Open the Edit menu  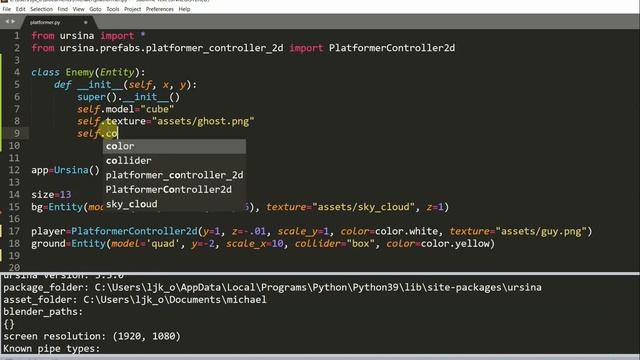(20, 9)
